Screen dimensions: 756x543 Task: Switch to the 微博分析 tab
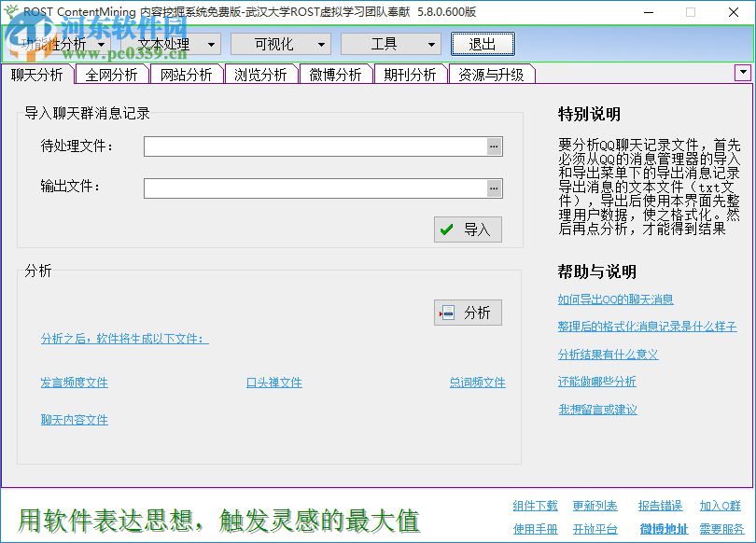click(335, 73)
